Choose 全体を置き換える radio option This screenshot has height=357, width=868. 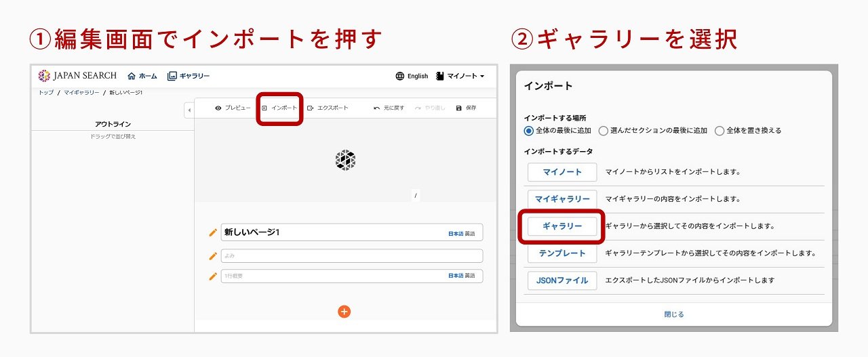click(719, 131)
